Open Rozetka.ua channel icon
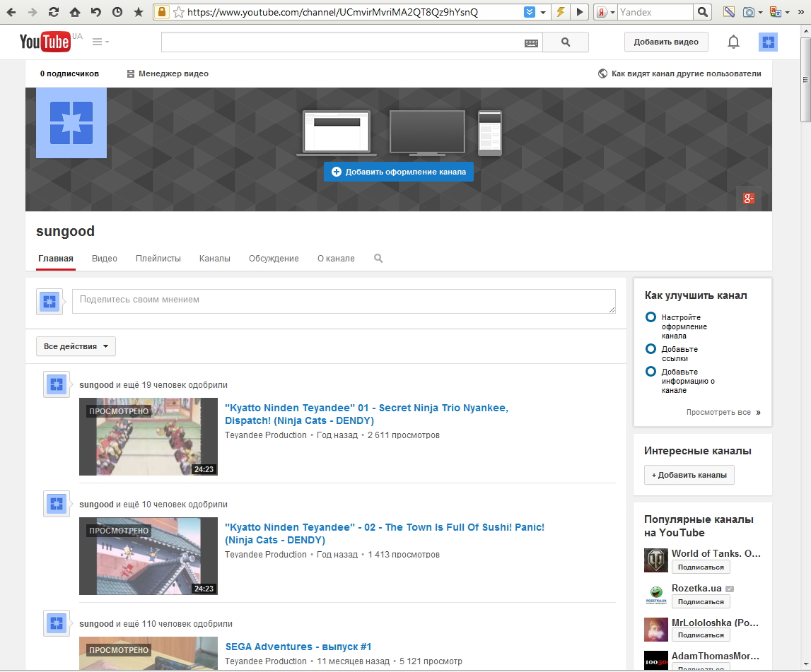Image resolution: width=811 pixels, height=672 pixels. point(656,595)
